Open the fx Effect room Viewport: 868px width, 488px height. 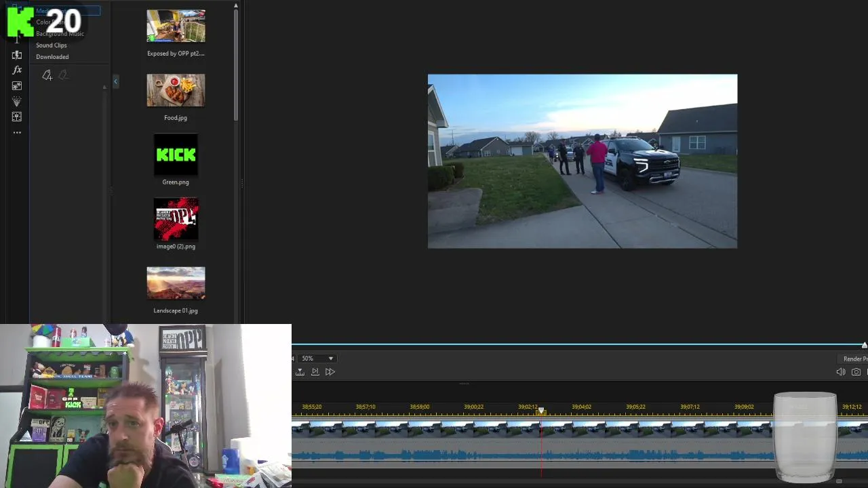click(x=17, y=70)
